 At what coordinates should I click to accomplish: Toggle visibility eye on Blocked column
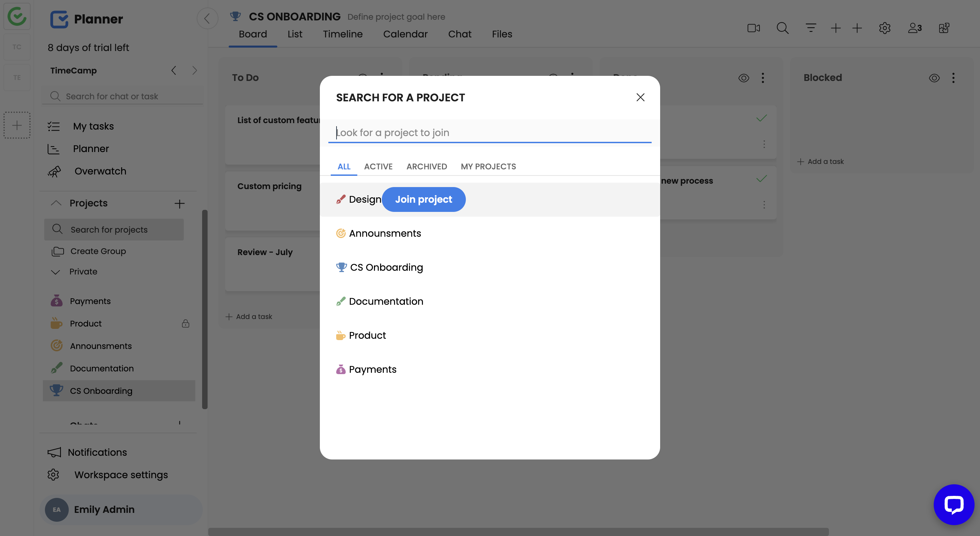(934, 78)
